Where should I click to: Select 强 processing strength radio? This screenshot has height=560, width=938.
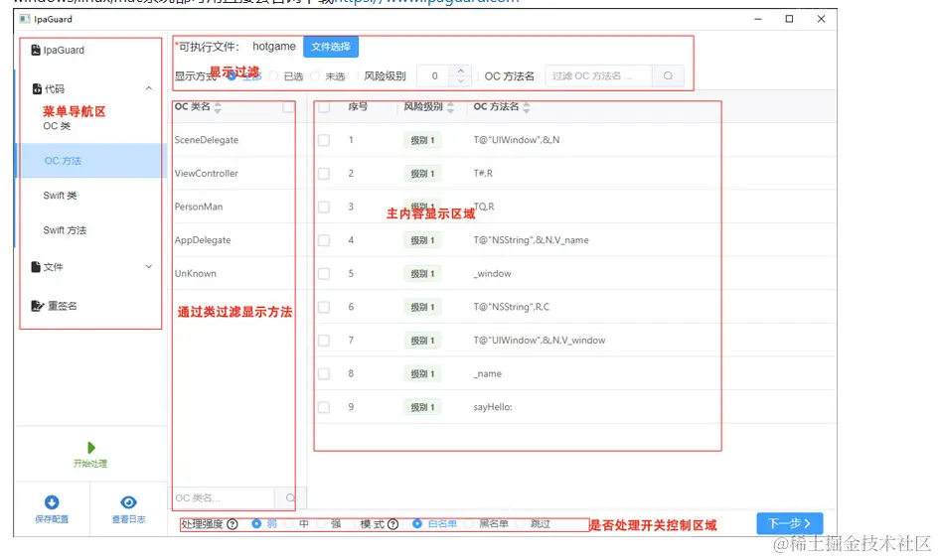[321, 524]
